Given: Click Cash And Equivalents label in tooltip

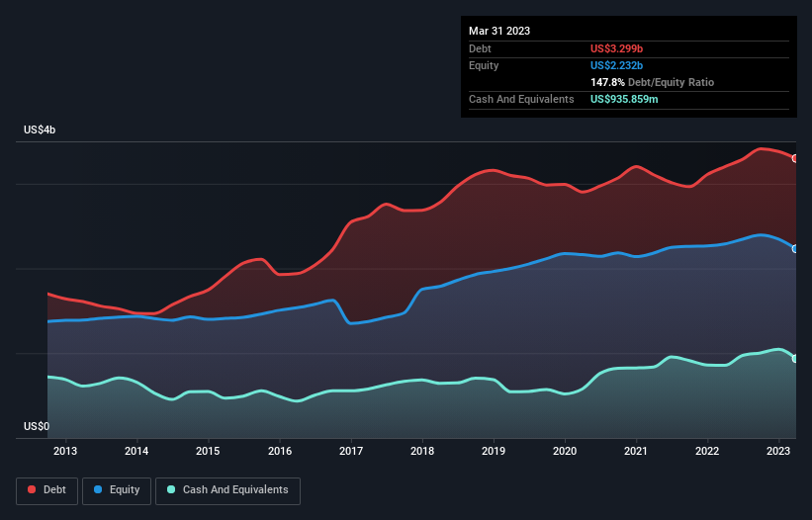Looking at the screenshot, I should pyautogui.click(x=521, y=99).
